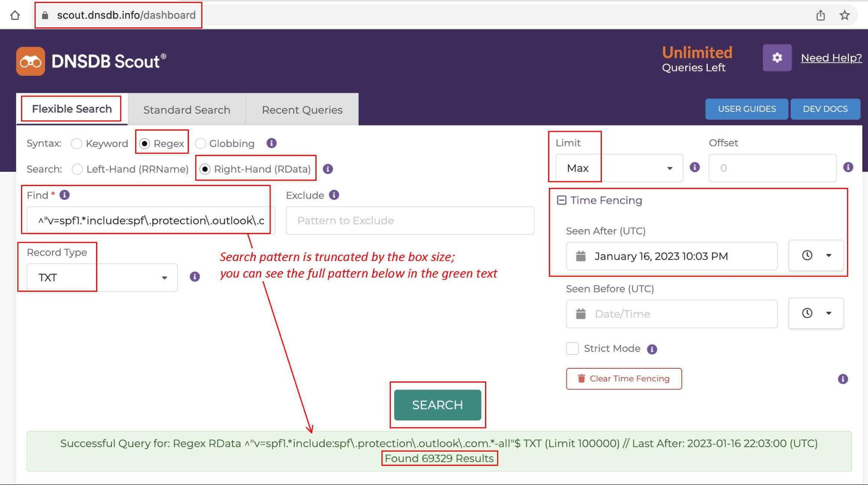Click the Pattern to Exclude field
This screenshot has height=485, width=868.
tap(409, 220)
